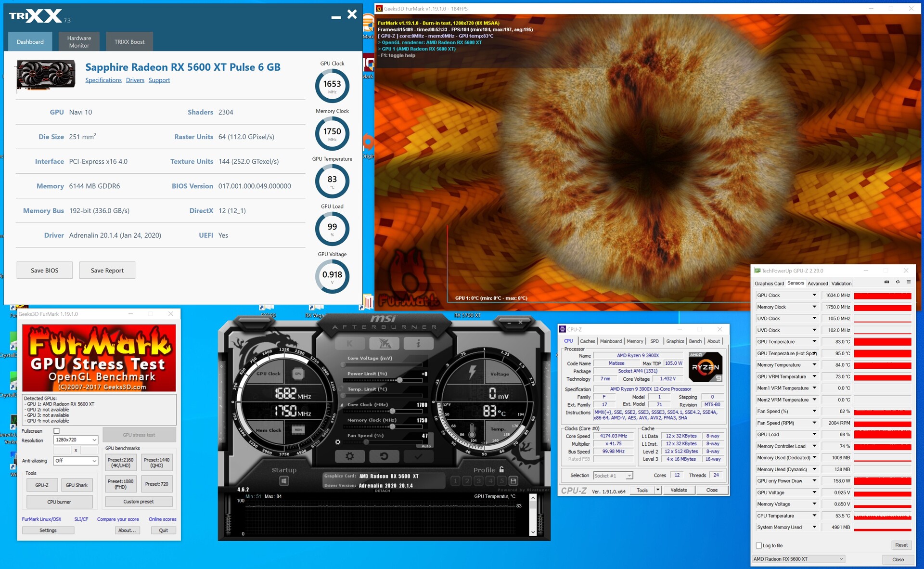924x569 pixels.
Task: Click FurMark GPU stress test button
Action: point(139,435)
